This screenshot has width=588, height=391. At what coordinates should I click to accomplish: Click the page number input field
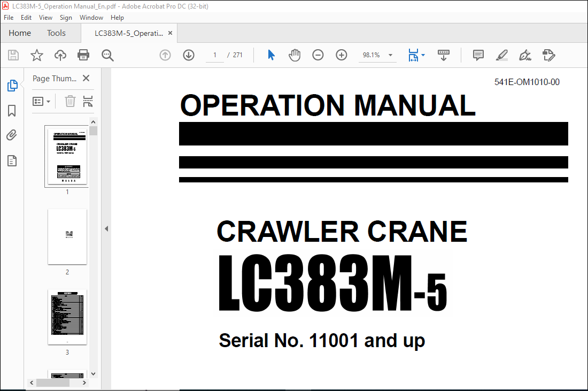point(215,55)
